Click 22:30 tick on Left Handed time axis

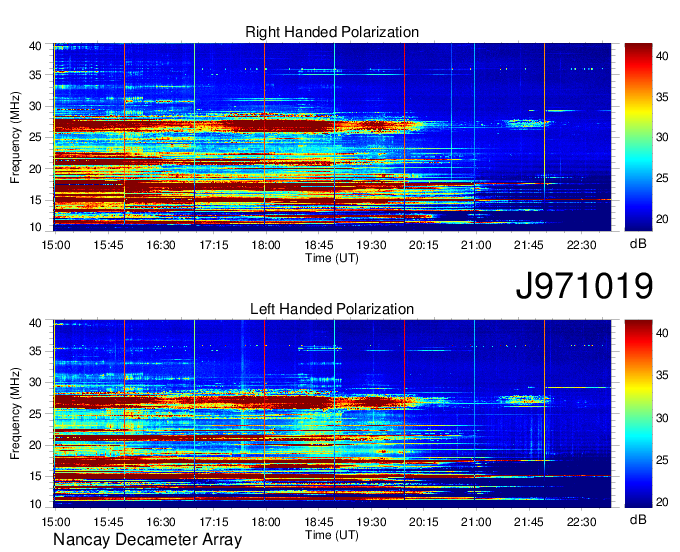pos(582,522)
